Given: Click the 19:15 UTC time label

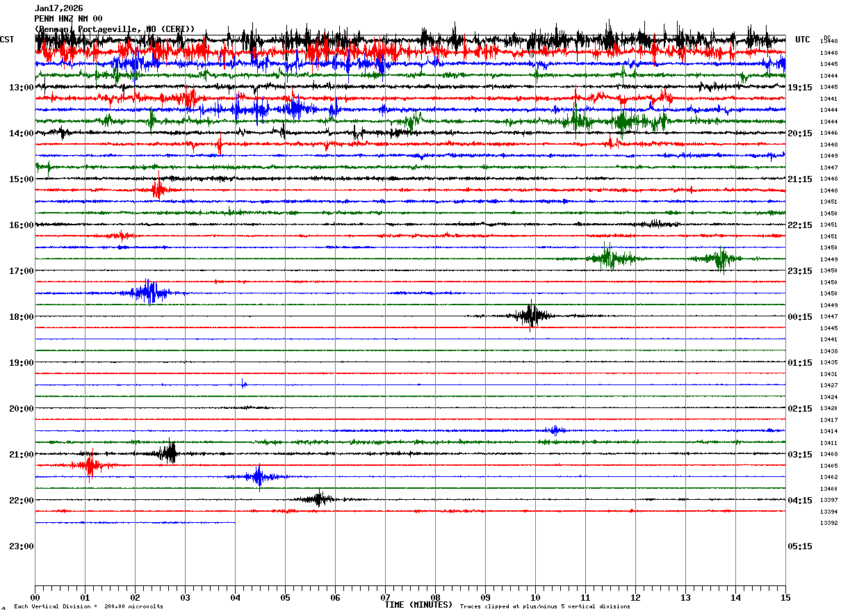Looking at the screenshot, I should tap(800, 88).
